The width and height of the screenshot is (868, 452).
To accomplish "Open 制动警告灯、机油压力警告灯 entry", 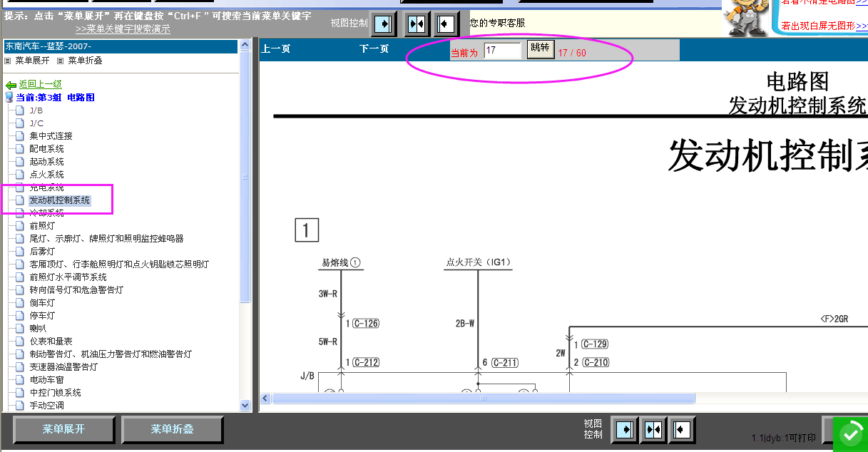I will 111,354.
